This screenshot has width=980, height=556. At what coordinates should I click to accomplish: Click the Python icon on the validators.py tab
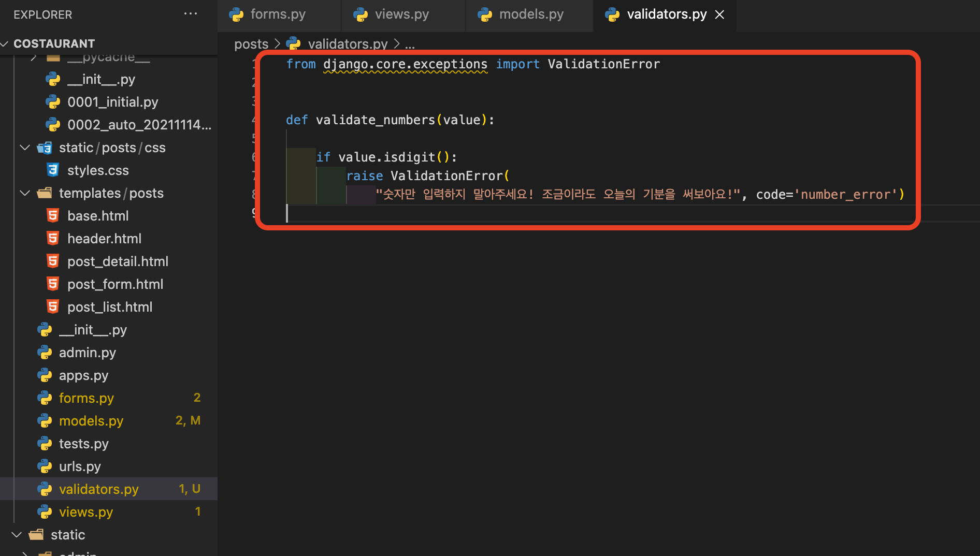pos(613,14)
